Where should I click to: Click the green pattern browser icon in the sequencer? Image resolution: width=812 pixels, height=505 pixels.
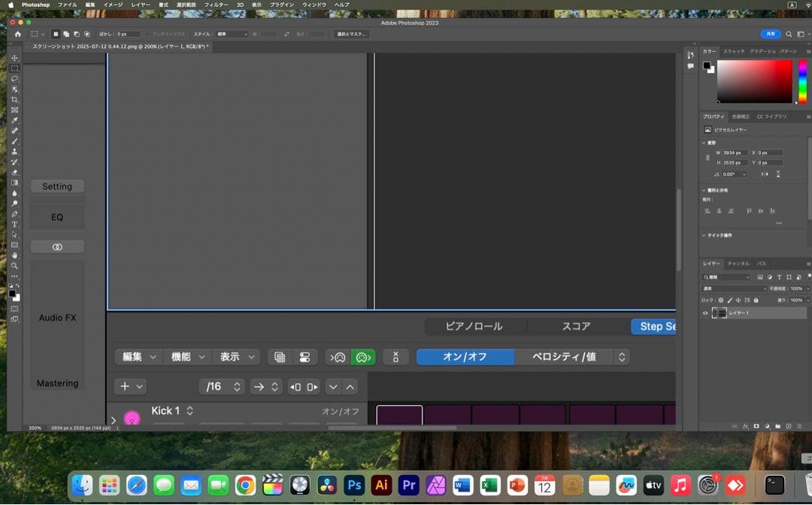[x=363, y=357]
